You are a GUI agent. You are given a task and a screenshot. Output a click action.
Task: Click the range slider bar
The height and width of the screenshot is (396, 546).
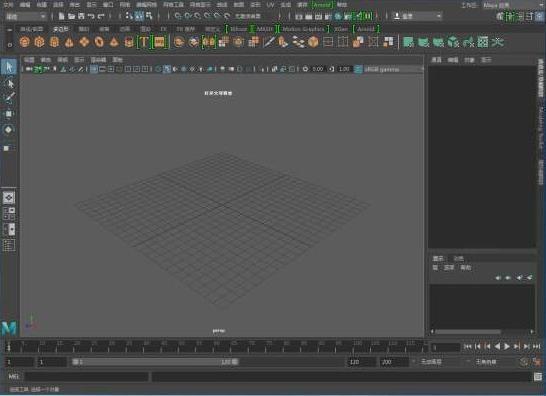[155, 362]
